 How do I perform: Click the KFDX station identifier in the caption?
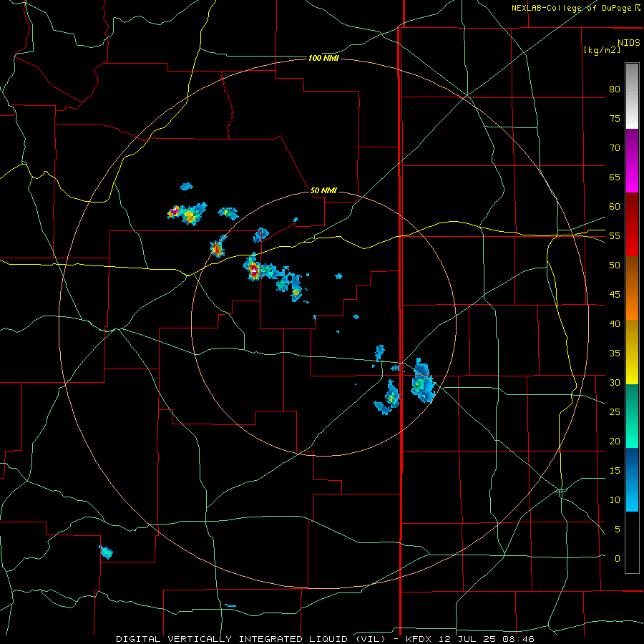coord(420,639)
